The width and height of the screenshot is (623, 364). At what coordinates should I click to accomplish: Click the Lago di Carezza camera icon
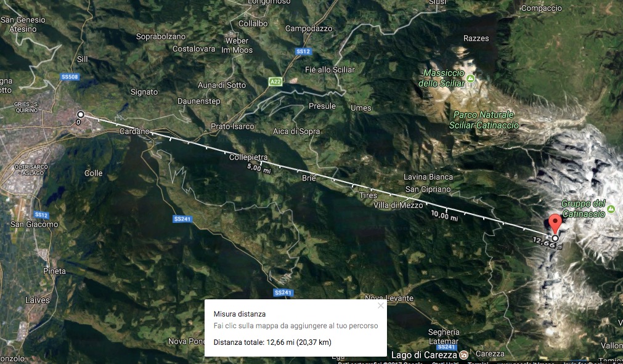pos(463,355)
